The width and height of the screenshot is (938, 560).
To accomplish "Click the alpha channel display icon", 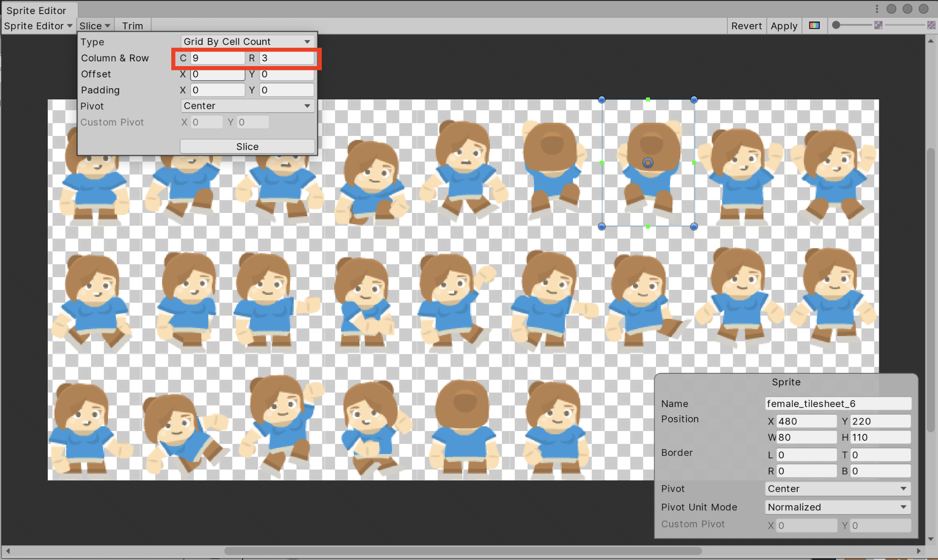I will 815,26.
